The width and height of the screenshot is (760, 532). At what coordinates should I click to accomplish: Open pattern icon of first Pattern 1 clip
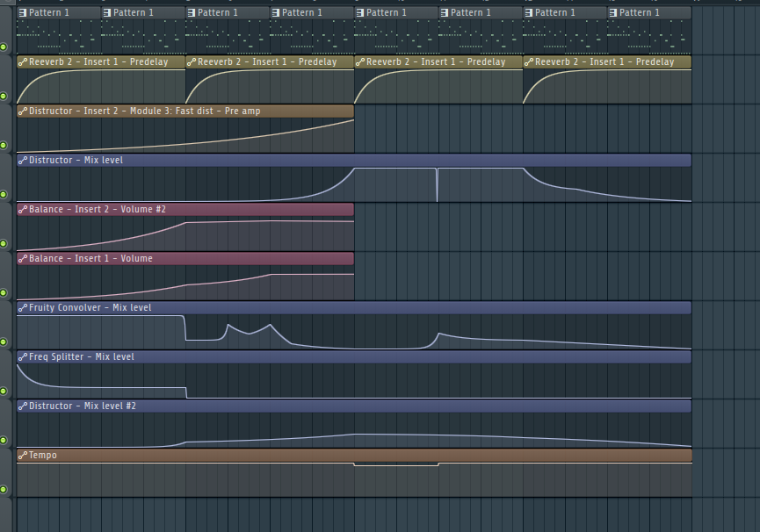tap(22, 13)
